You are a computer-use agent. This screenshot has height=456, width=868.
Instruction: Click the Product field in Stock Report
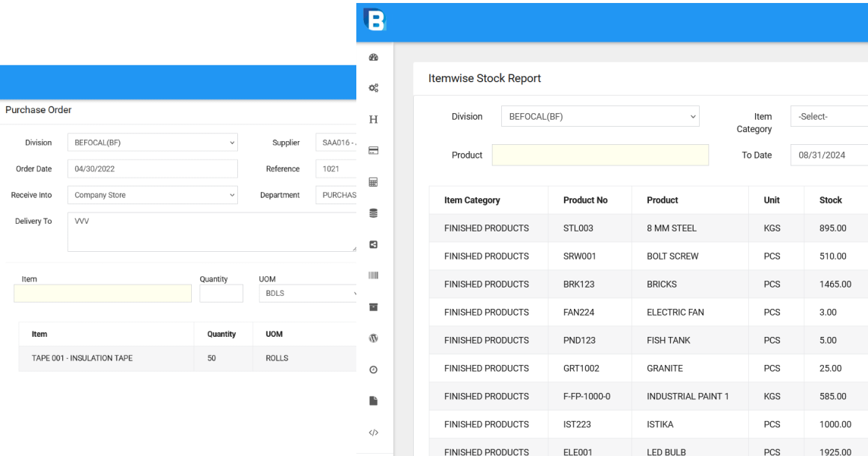(x=600, y=155)
